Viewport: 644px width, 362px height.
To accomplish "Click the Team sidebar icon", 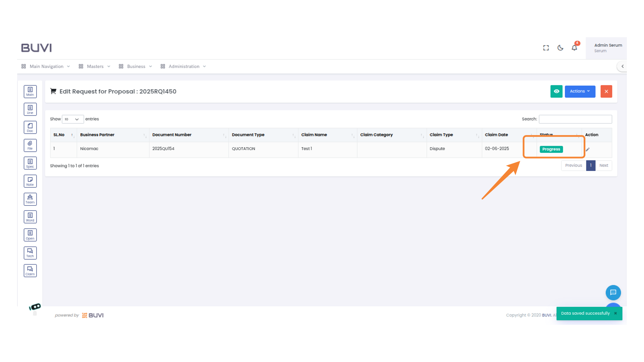I will pos(30,199).
